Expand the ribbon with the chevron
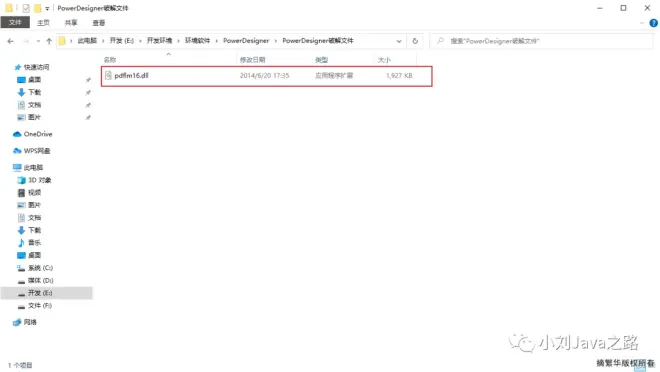Screen dimensions: 660x372 pyautogui.click(x=642, y=23)
